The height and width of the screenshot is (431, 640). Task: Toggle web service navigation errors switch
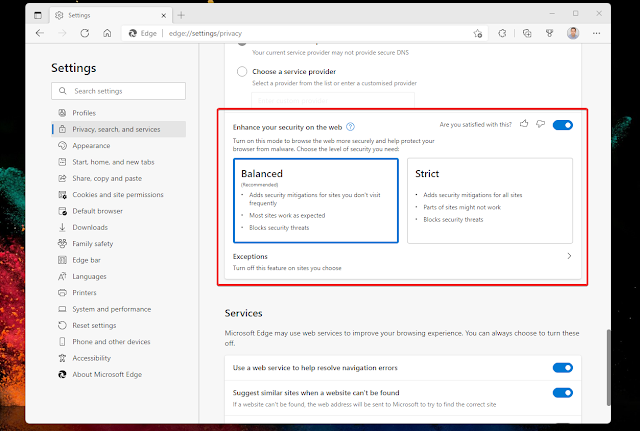[562, 368]
